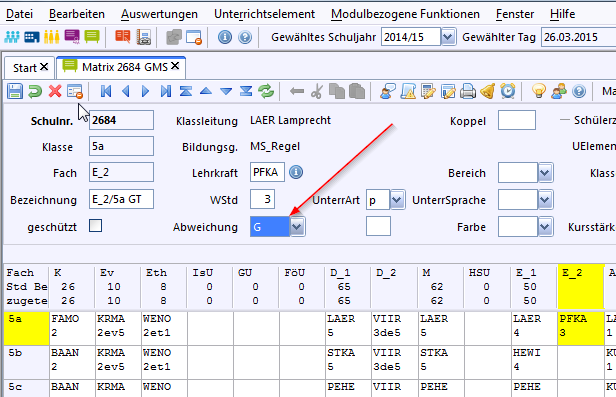This screenshot has width=616, height=397.
Task: Click the Lehrkraft field PFKA
Action: [x=267, y=172]
